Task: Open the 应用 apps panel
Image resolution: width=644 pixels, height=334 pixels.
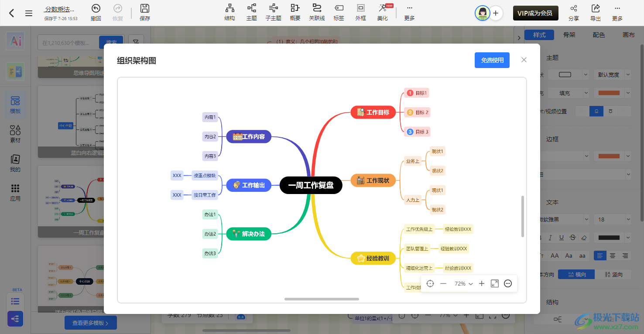Action: (15, 192)
